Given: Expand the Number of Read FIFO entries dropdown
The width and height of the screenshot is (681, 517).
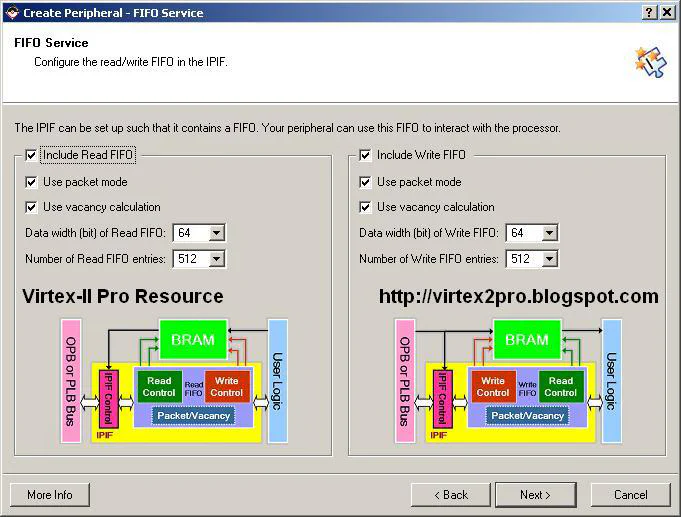Looking at the screenshot, I should [x=216, y=259].
